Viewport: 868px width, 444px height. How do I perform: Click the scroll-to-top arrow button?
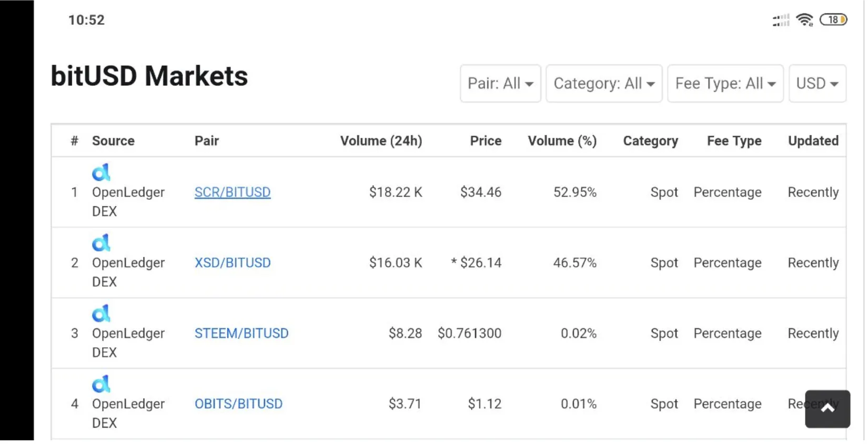827,409
